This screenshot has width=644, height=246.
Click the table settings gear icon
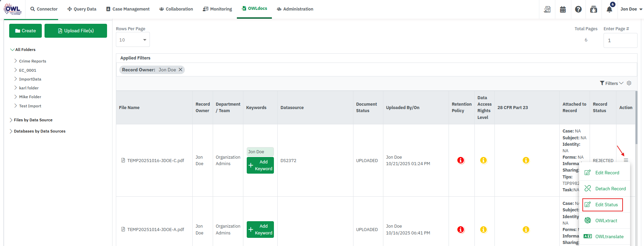(x=629, y=83)
